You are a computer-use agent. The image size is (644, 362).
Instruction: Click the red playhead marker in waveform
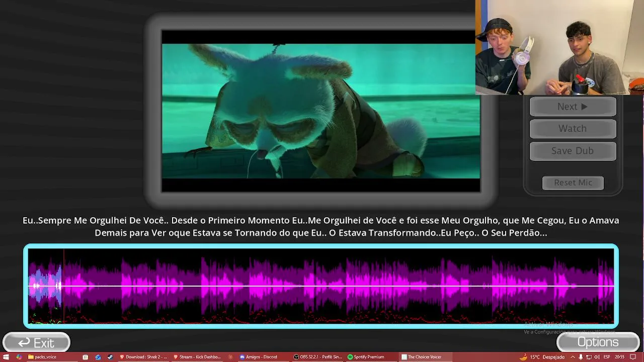click(x=64, y=286)
